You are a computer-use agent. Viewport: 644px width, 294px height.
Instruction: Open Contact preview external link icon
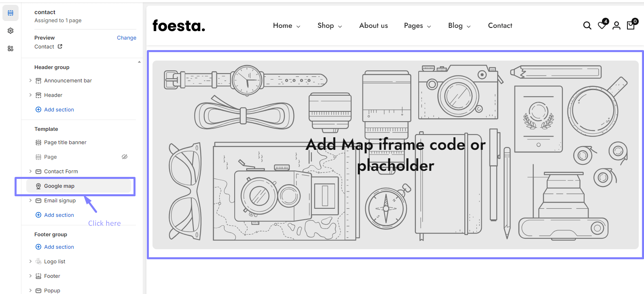[60, 46]
